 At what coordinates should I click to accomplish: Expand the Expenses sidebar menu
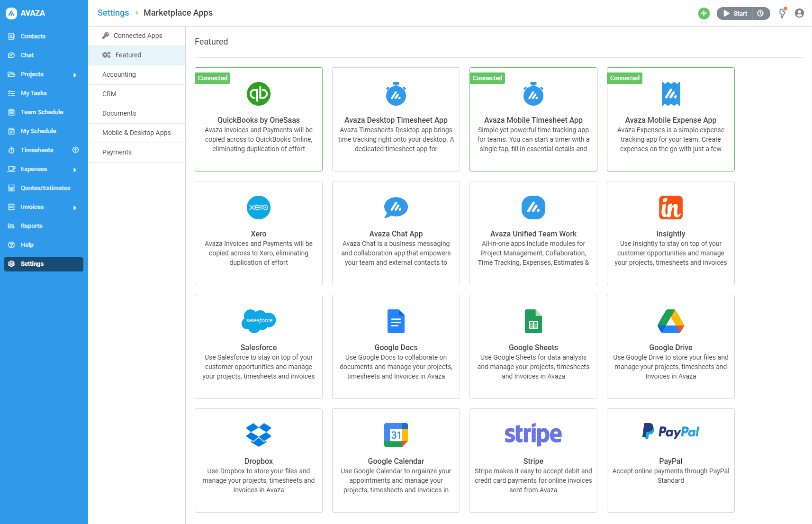75,169
